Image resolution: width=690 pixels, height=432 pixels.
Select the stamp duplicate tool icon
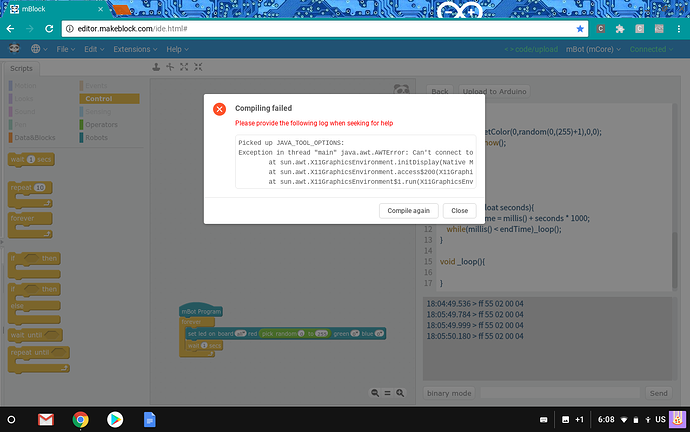[156, 67]
